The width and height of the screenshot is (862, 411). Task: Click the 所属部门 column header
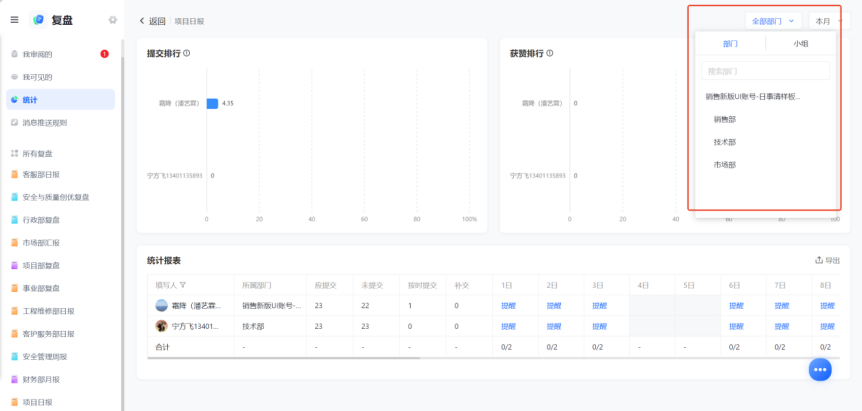click(x=257, y=285)
